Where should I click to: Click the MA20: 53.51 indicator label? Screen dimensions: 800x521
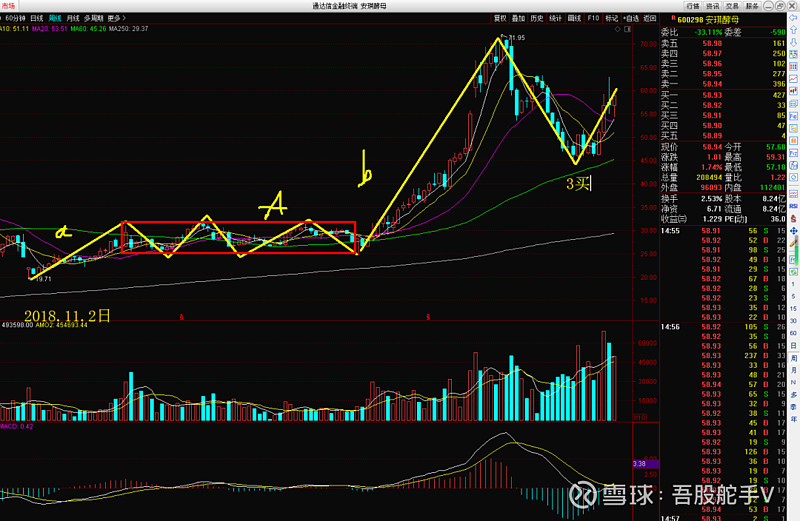click(49, 29)
